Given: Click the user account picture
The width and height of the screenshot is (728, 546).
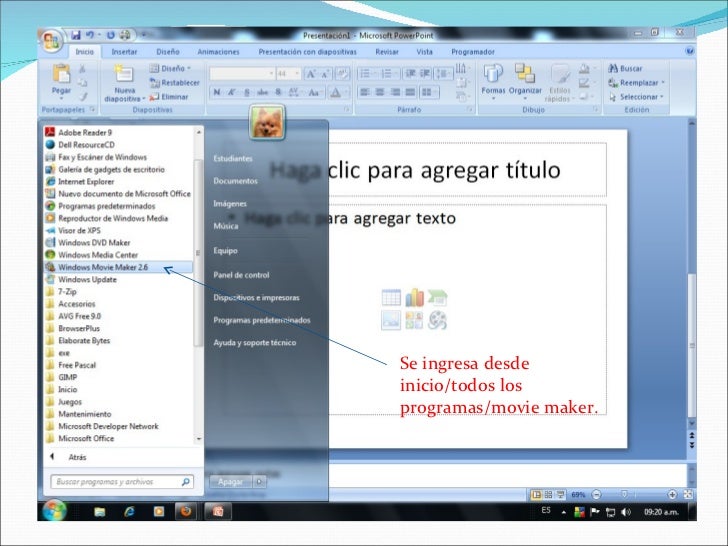Looking at the screenshot, I should (x=267, y=122).
